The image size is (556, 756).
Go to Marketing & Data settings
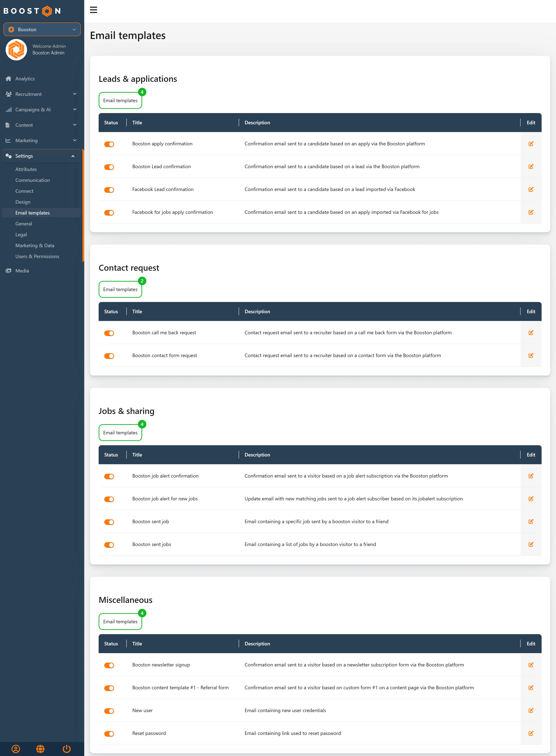[x=35, y=246]
